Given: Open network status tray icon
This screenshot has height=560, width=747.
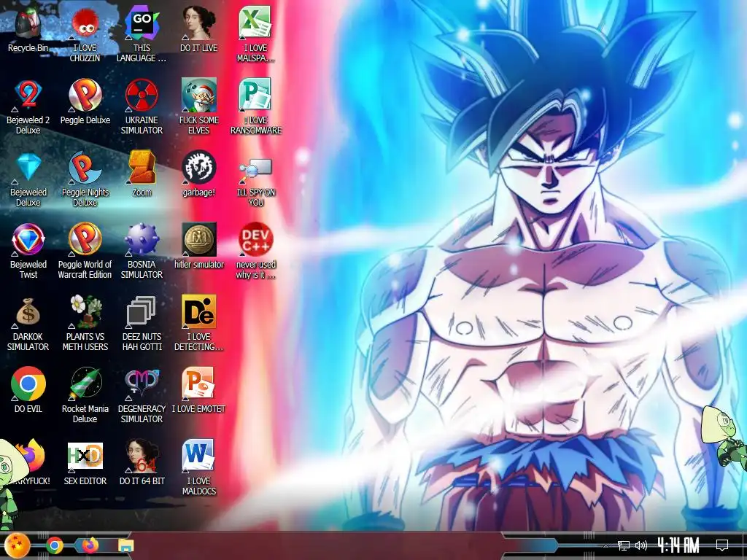Looking at the screenshot, I should [623, 545].
